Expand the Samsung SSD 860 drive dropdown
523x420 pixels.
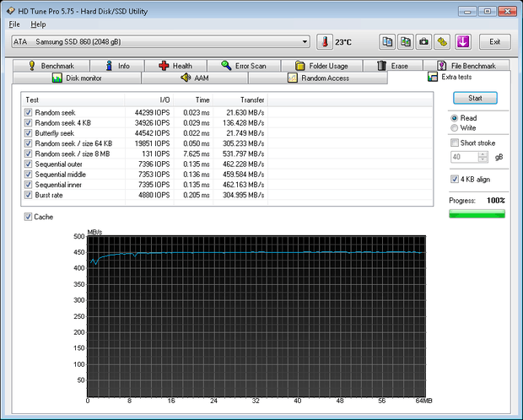[305, 41]
